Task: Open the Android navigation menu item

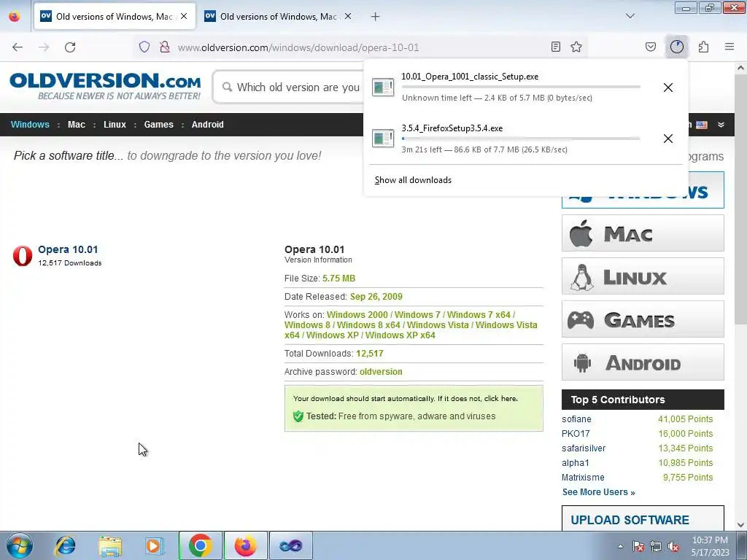Action: [208, 124]
